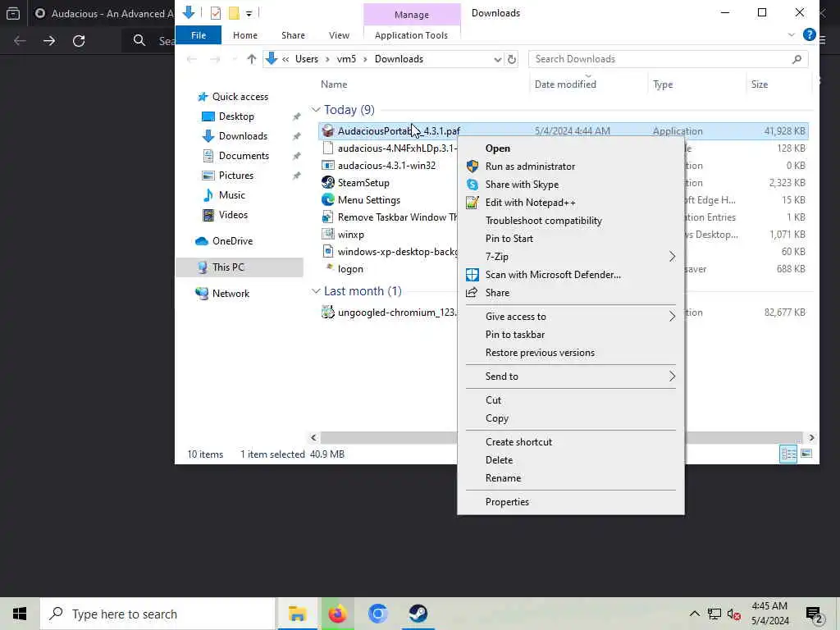Screen dimensions: 840x630
Task: Open the address bar history dropdown
Action: tap(498, 59)
